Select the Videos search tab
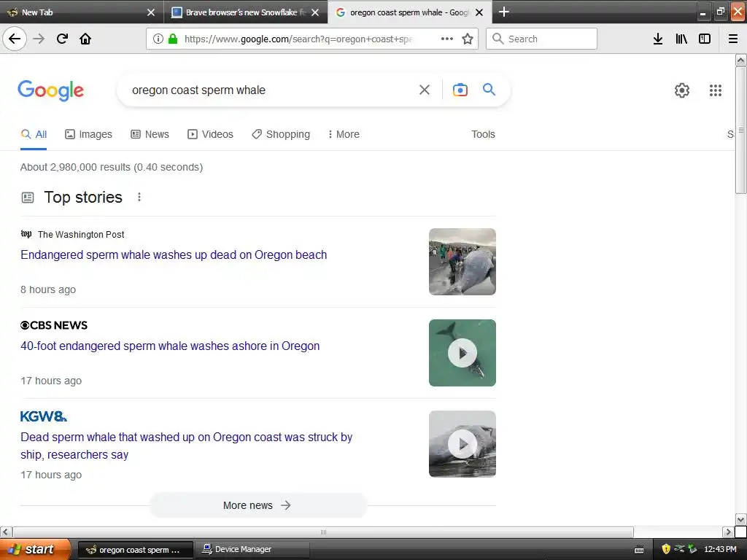747x560 pixels. (211, 134)
